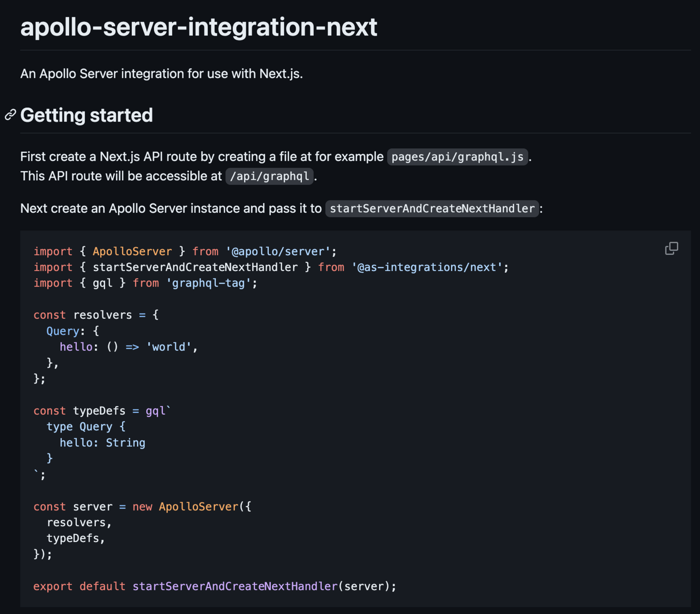Click the 'graphql-tag' import string
The height and width of the screenshot is (614, 700).
click(x=208, y=283)
